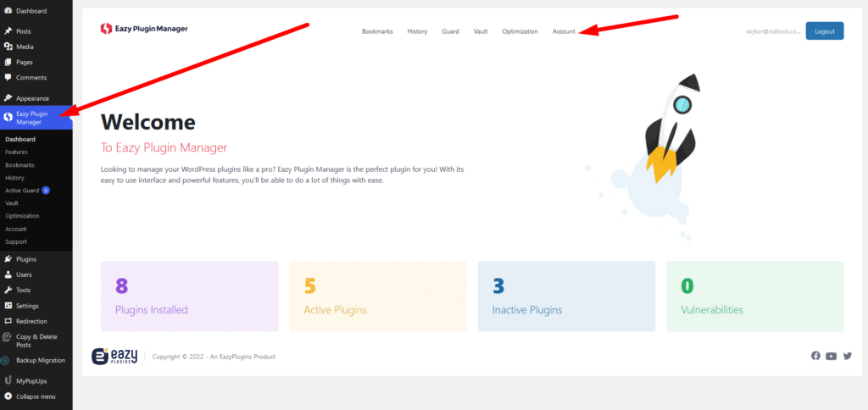Select Support in the sidebar submenu
Image resolution: width=868 pixels, height=410 pixels.
pyautogui.click(x=16, y=241)
